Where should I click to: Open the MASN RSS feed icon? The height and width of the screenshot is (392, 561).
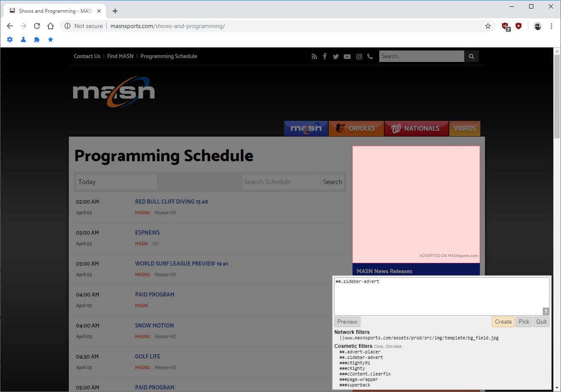click(314, 56)
